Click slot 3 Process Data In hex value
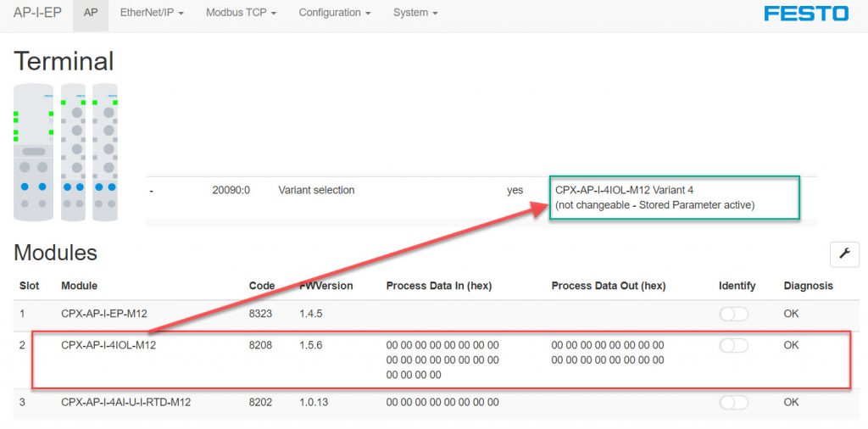Screen dimensions: 868x429 (442, 403)
